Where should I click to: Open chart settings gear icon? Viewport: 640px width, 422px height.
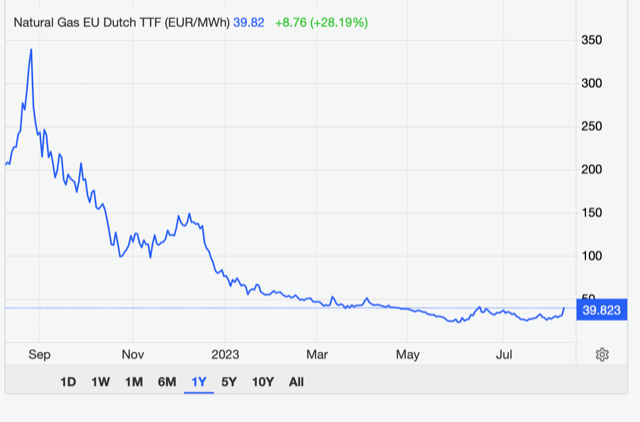tap(602, 355)
